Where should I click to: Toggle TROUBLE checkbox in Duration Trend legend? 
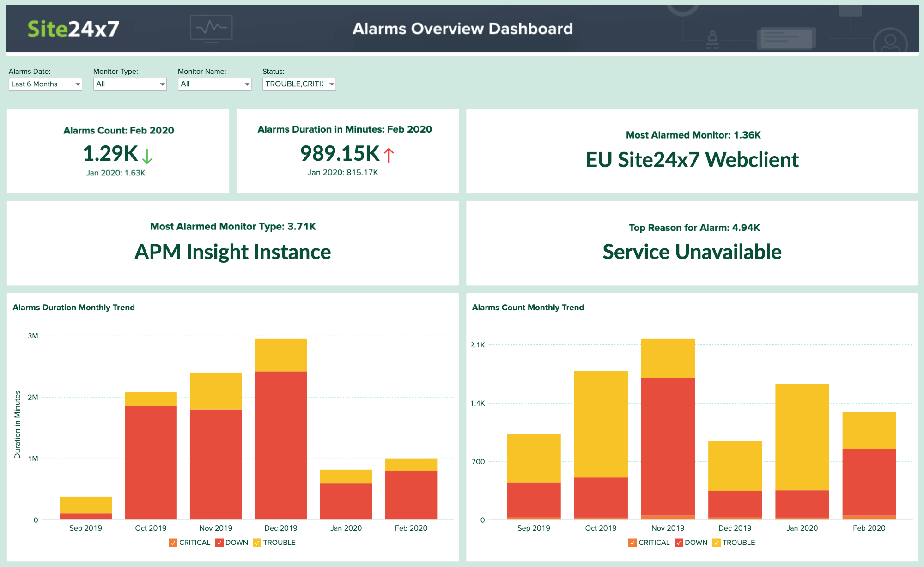coord(257,543)
